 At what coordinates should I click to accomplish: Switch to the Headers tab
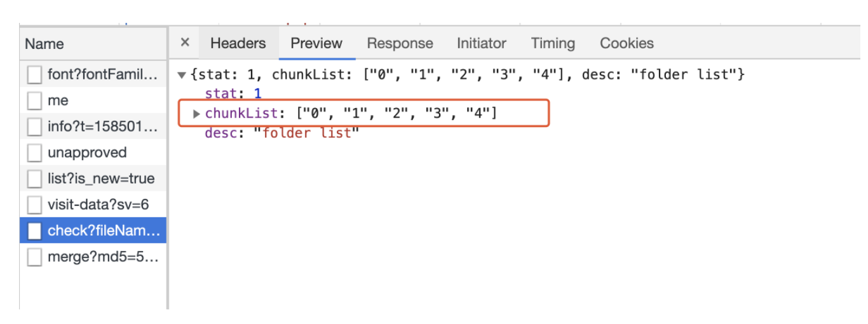pos(238,43)
